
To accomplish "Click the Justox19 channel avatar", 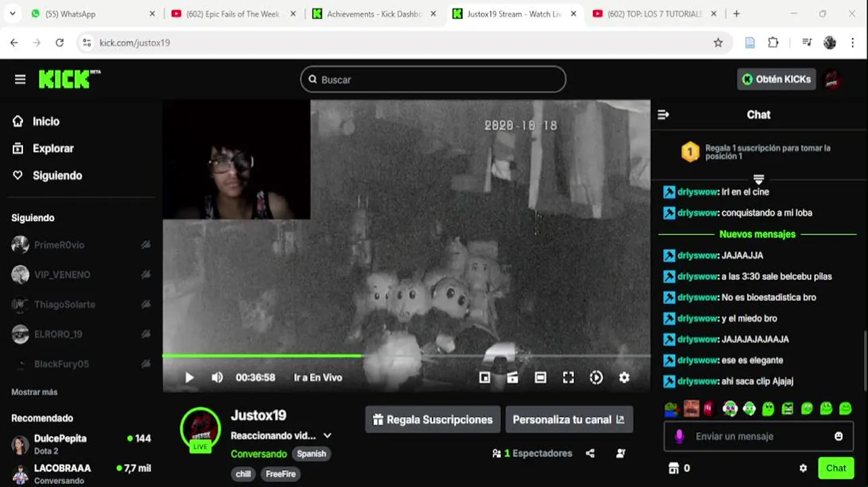I will click(x=201, y=427).
